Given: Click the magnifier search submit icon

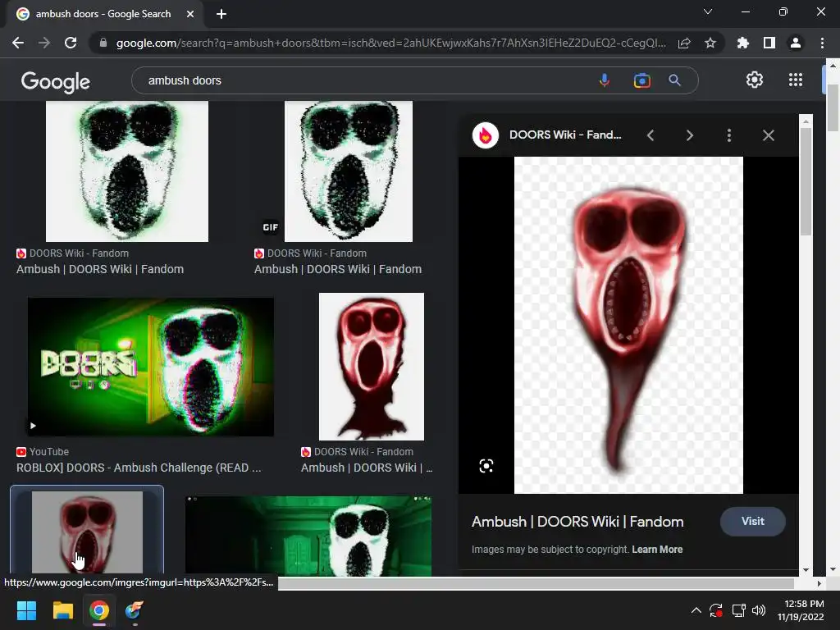Looking at the screenshot, I should (x=674, y=80).
